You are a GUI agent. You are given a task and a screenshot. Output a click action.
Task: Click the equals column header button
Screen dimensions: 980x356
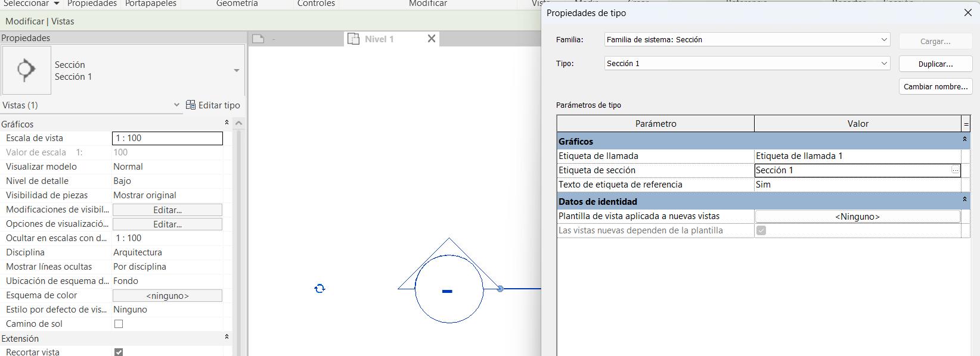(x=966, y=124)
